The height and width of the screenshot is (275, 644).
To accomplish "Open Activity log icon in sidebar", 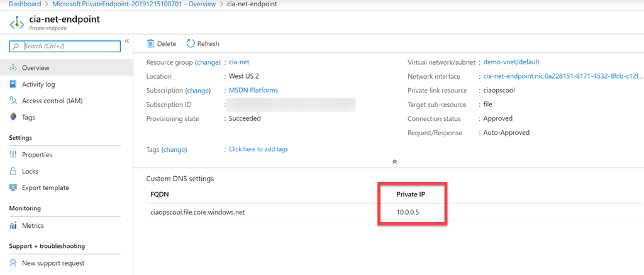I will coord(14,84).
